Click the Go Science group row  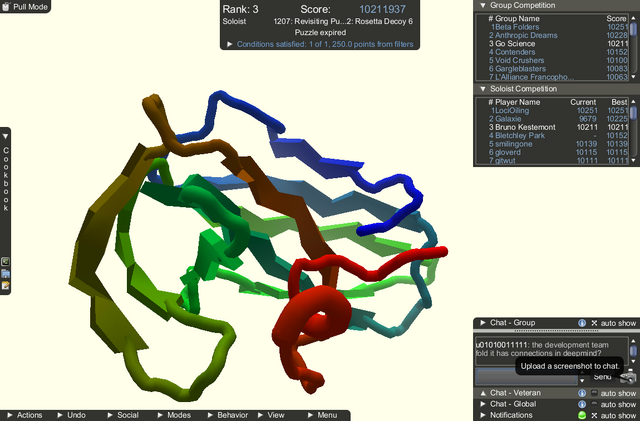pyautogui.click(x=558, y=44)
